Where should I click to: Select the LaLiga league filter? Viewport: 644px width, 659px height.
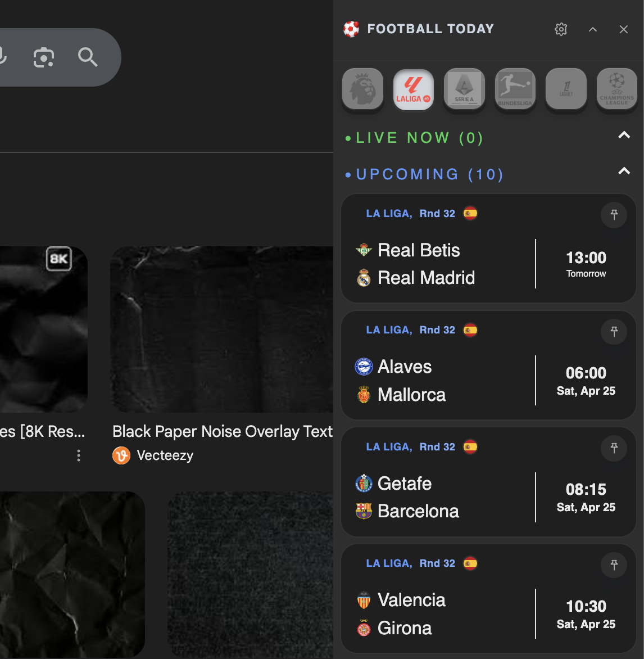pos(414,89)
